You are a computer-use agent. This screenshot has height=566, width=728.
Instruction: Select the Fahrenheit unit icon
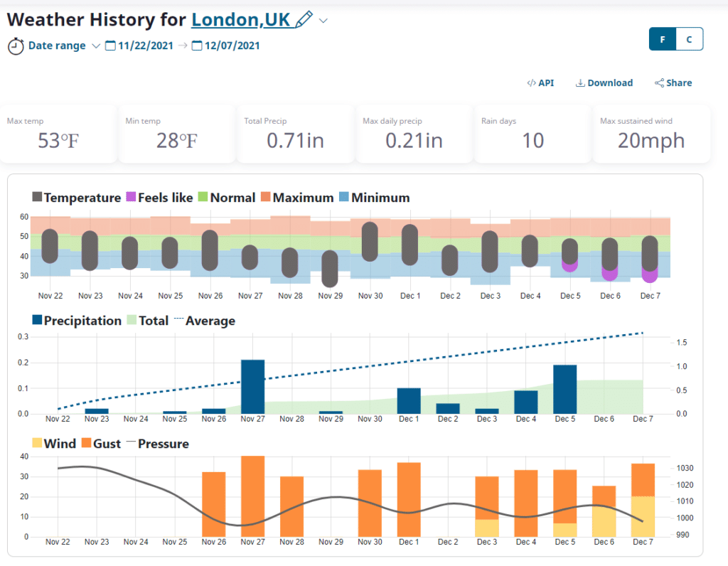[x=662, y=39]
